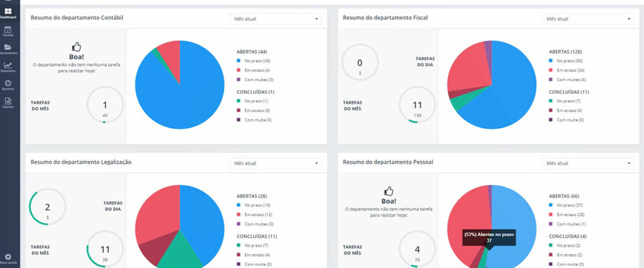Click the thumbs-up icon in Contábil card

(76, 47)
